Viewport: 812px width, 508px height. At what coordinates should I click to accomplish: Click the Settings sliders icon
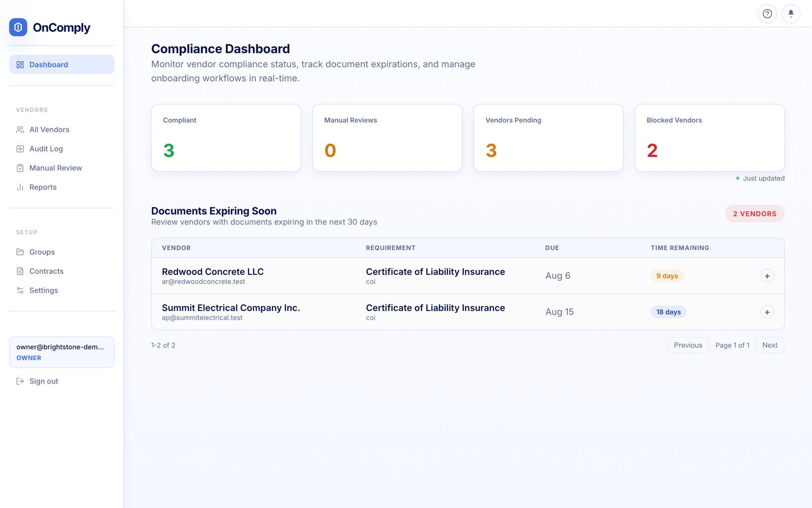[20, 291]
